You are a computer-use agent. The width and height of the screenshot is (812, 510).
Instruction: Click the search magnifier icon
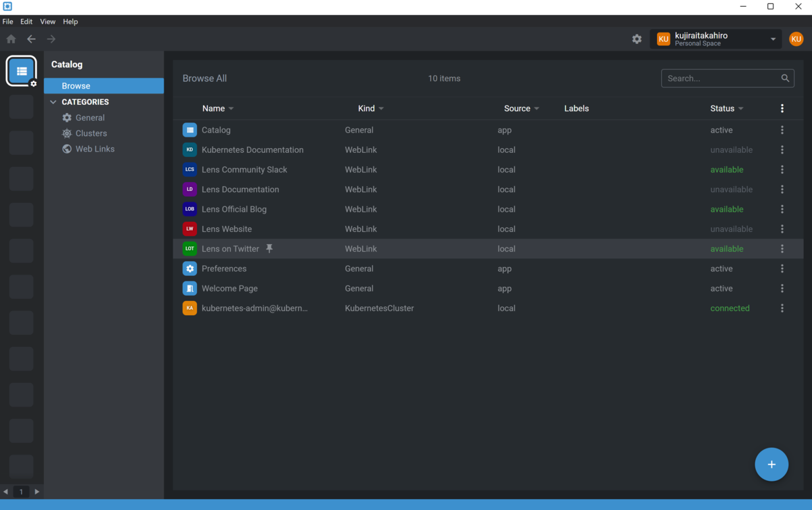(x=785, y=78)
